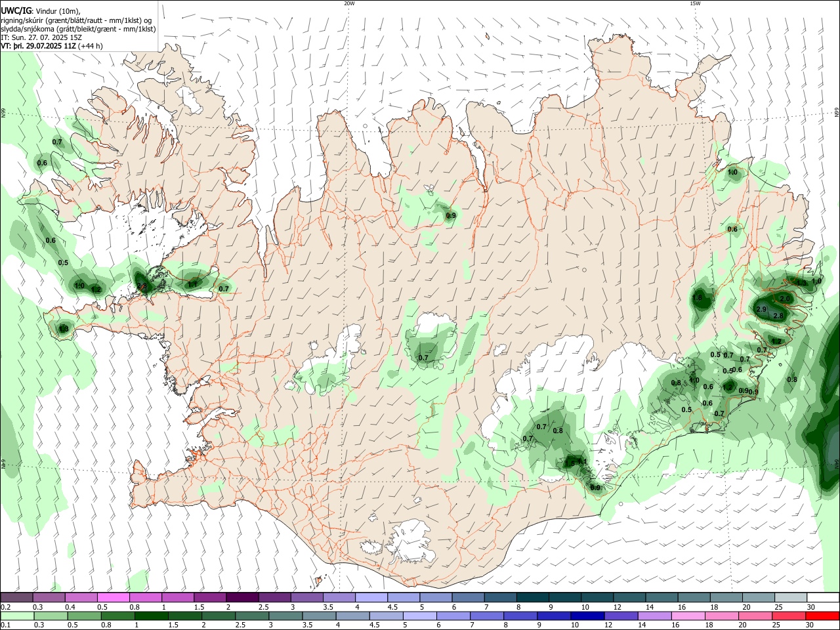
Task: Click the snow-scale swatch between 4 and 4.5
Action: click(371, 597)
